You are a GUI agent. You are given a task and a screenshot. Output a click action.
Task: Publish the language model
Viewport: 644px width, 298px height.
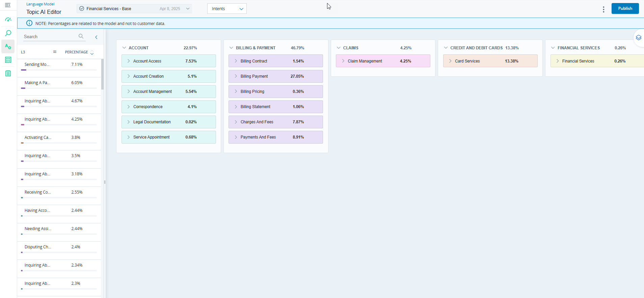coord(625,8)
